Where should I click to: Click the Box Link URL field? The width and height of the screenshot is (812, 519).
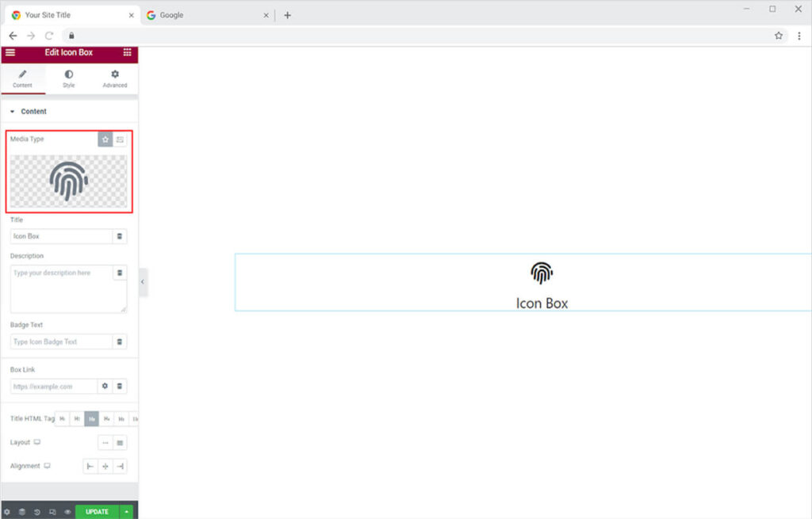click(x=52, y=386)
